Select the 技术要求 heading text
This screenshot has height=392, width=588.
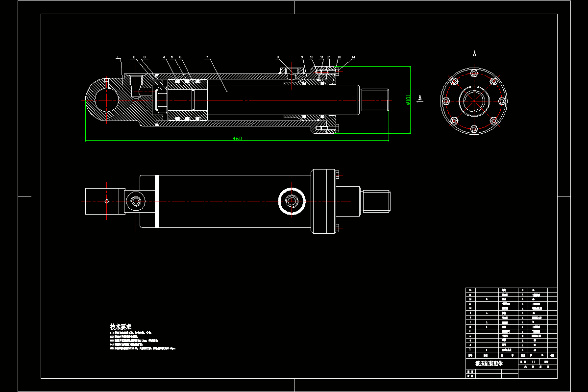(121, 326)
